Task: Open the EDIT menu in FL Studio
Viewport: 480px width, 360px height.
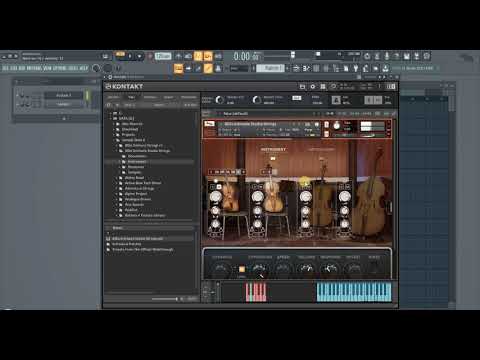Action: coord(13,68)
